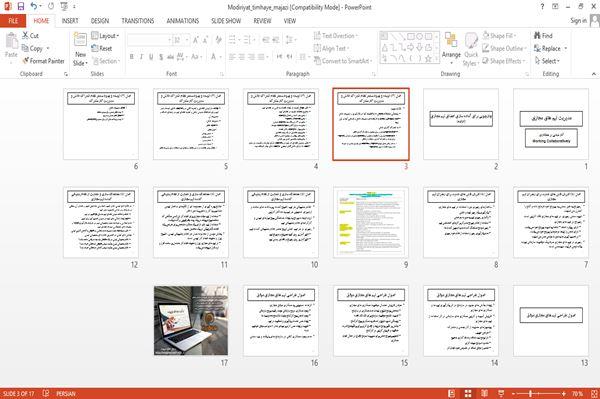Click the Copy button
Image resolution: width=600 pixels, height=399 pixels.
[x=32, y=49]
